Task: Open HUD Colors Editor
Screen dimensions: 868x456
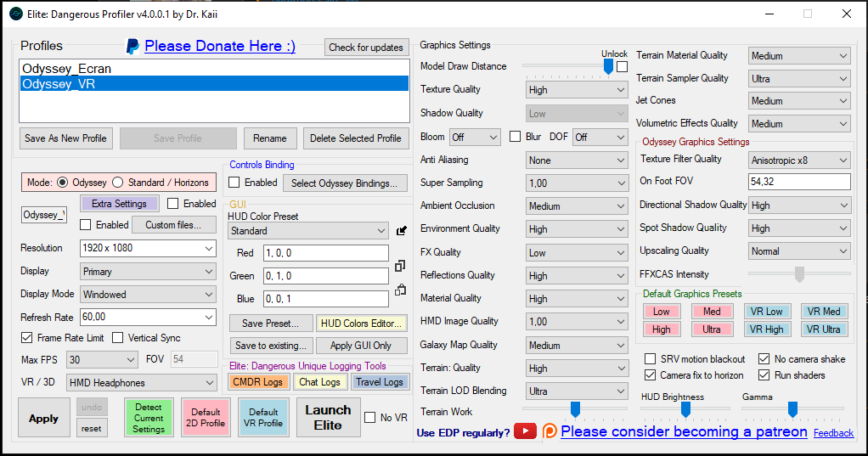Action: 361,324
